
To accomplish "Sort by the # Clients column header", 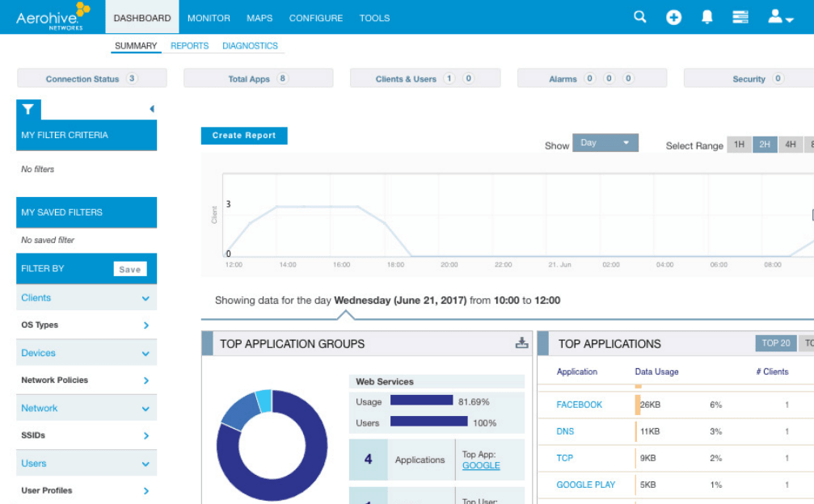I will (x=773, y=372).
